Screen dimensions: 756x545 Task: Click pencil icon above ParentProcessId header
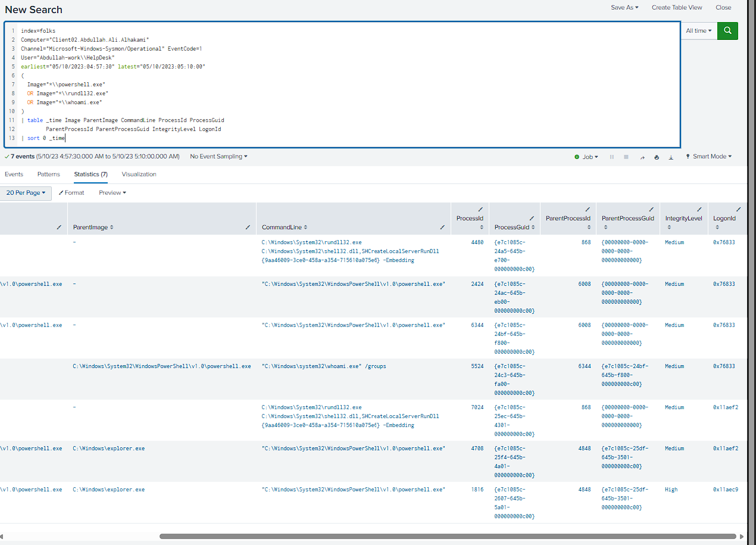point(588,210)
